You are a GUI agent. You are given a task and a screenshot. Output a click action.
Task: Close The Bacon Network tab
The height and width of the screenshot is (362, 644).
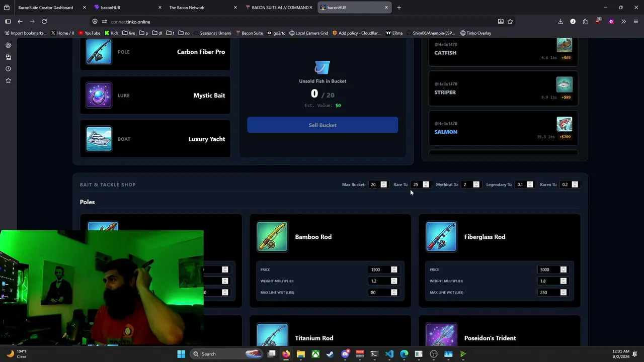(235, 8)
